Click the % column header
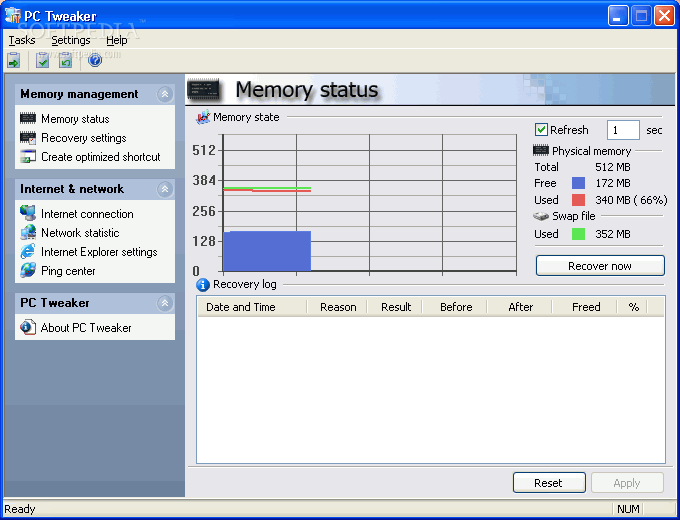 (632, 307)
